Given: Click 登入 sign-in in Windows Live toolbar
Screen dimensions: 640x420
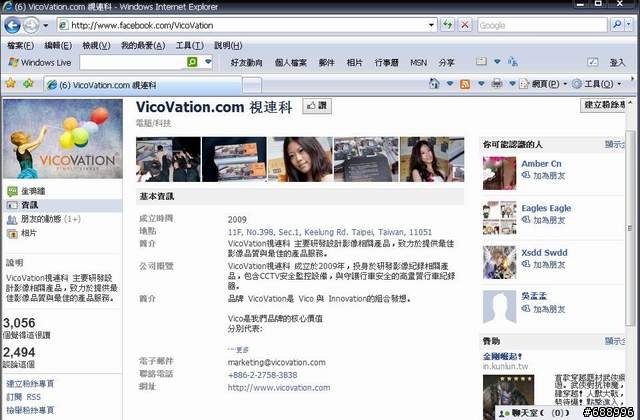Looking at the screenshot, I should point(617,62).
